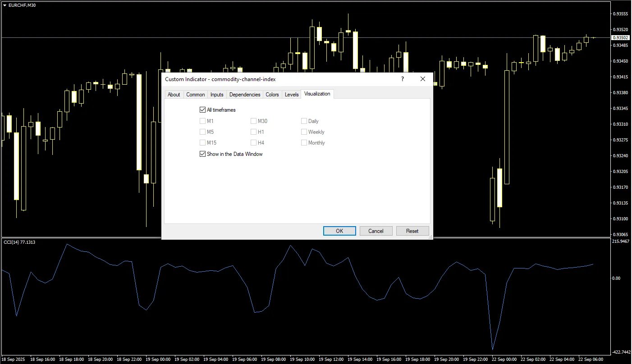Image resolution: width=632 pixels, height=364 pixels.
Task: Open the Levels tab
Action: [x=292, y=95]
